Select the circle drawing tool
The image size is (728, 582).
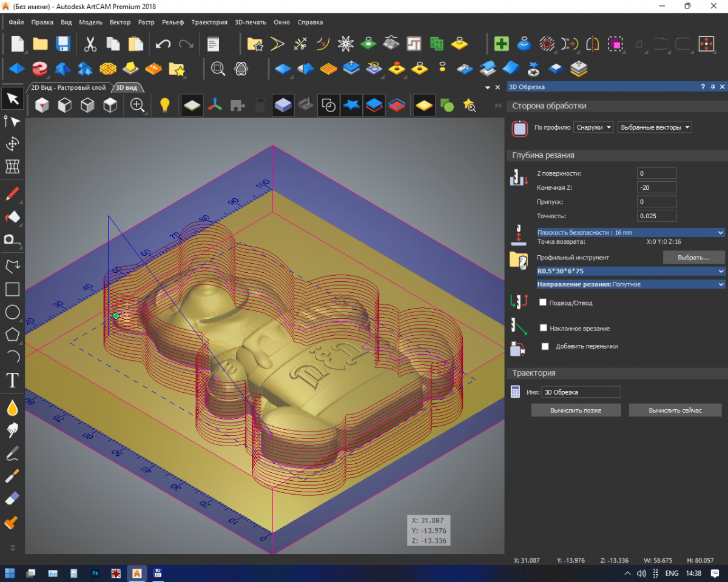tap(12, 312)
